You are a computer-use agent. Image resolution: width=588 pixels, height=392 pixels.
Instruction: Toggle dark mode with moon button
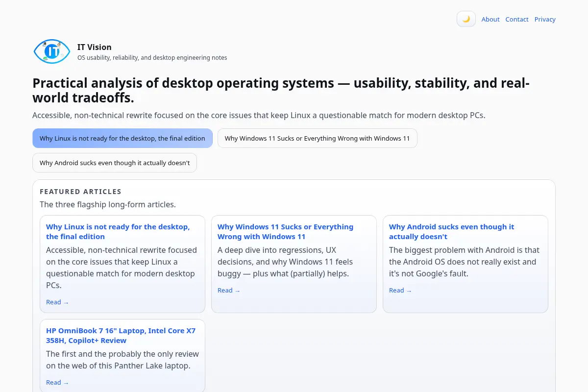466,19
